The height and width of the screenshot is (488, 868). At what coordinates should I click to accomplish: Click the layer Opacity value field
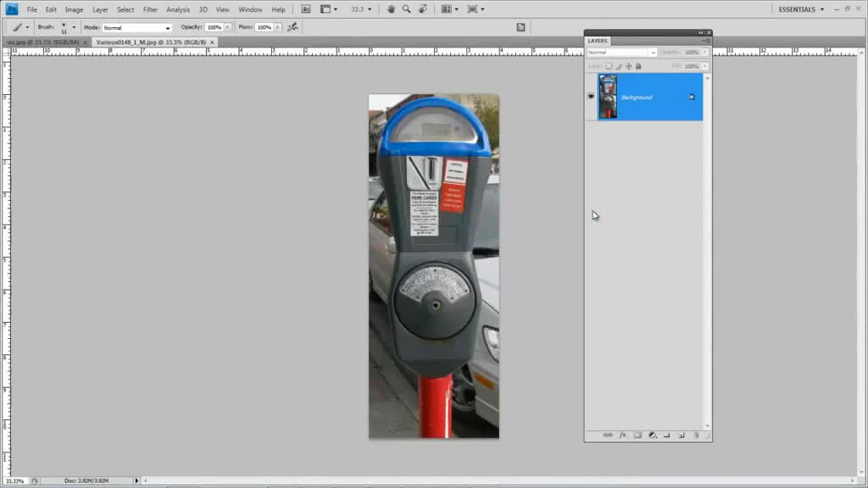coord(692,53)
